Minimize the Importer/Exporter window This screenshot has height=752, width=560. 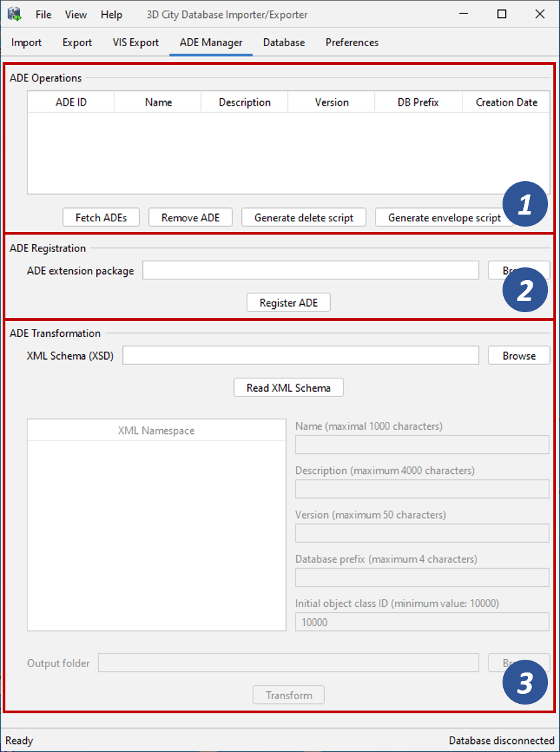point(464,15)
